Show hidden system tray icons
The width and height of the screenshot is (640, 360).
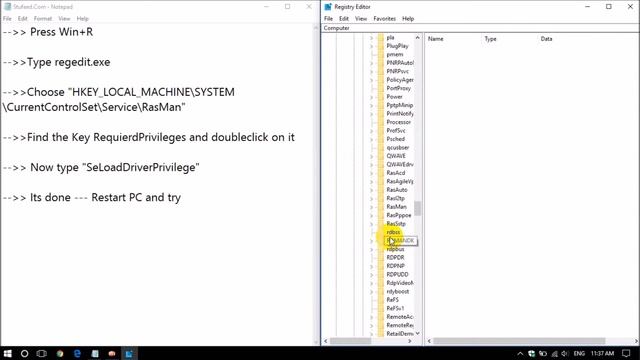pyautogui.click(x=520, y=353)
